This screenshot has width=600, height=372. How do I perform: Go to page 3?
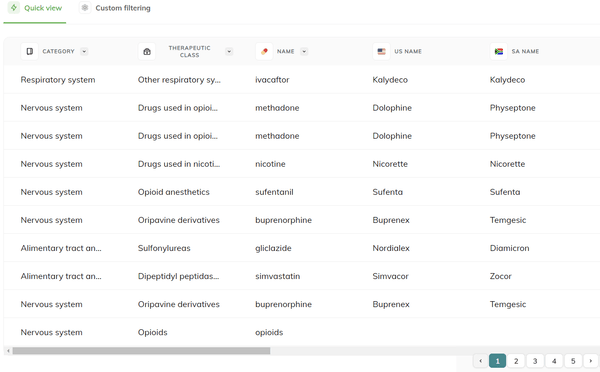pyautogui.click(x=535, y=361)
